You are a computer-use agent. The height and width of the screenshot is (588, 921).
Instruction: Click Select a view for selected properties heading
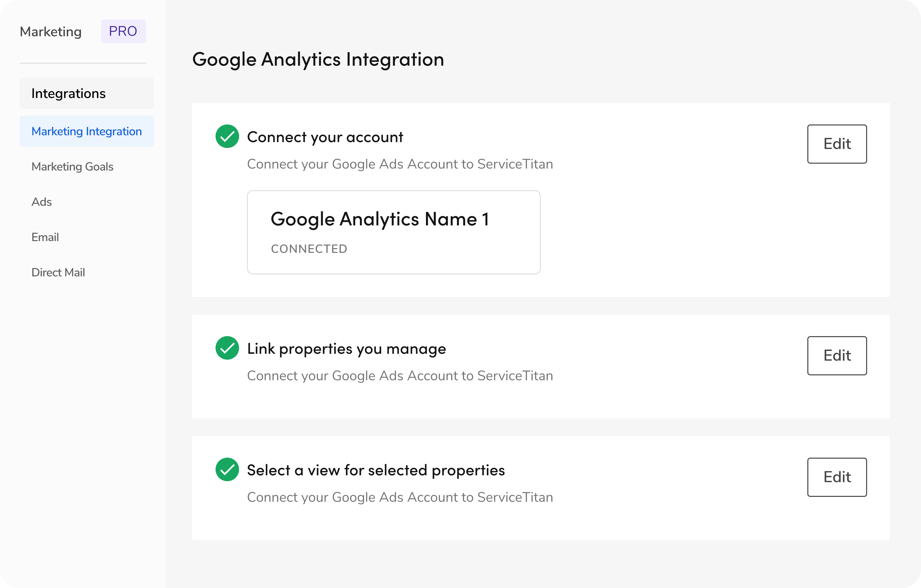(376, 470)
